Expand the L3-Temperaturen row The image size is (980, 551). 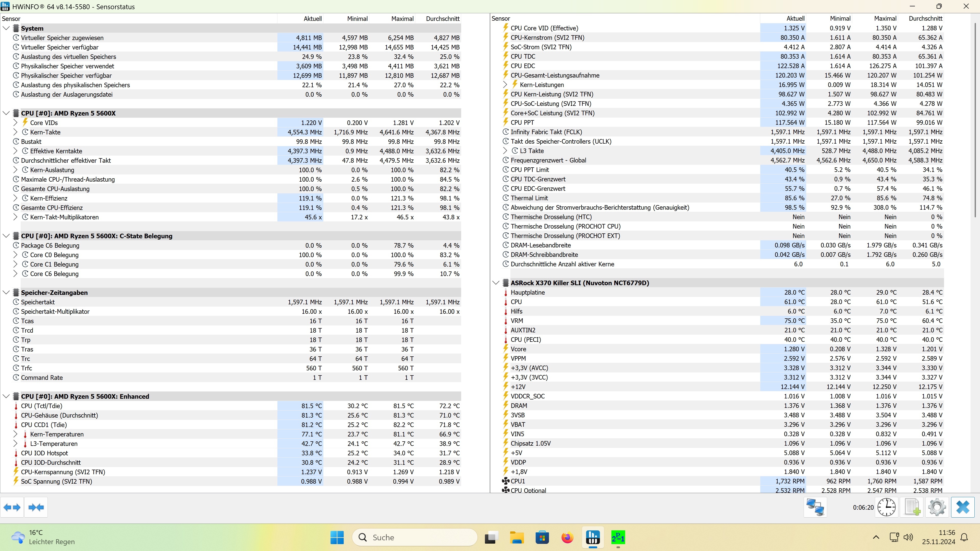(15, 443)
